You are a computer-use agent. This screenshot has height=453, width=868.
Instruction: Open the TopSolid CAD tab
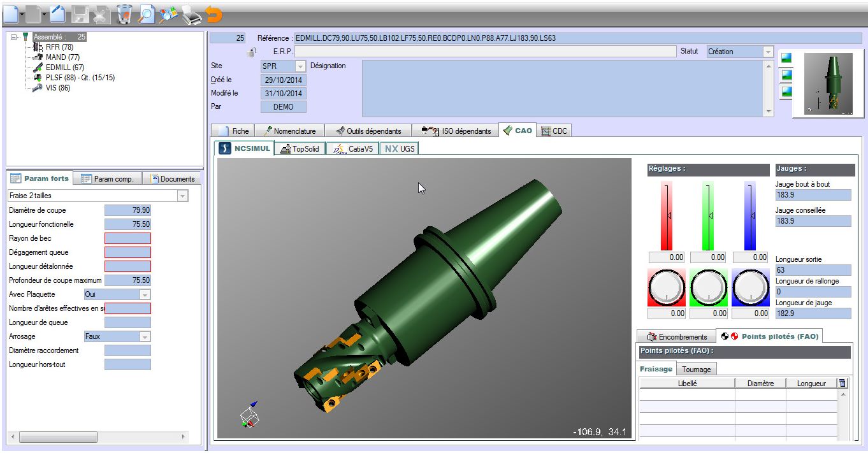[299, 147]
